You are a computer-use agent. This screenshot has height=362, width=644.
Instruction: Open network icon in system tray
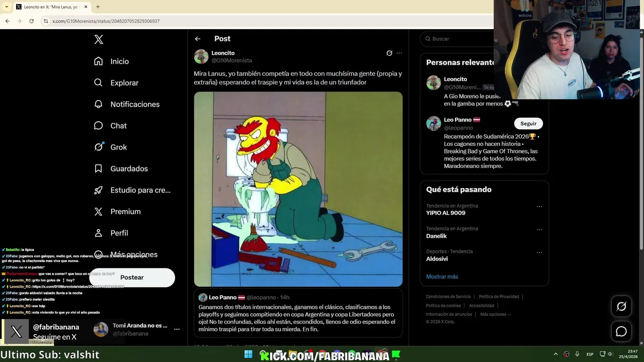602,354
